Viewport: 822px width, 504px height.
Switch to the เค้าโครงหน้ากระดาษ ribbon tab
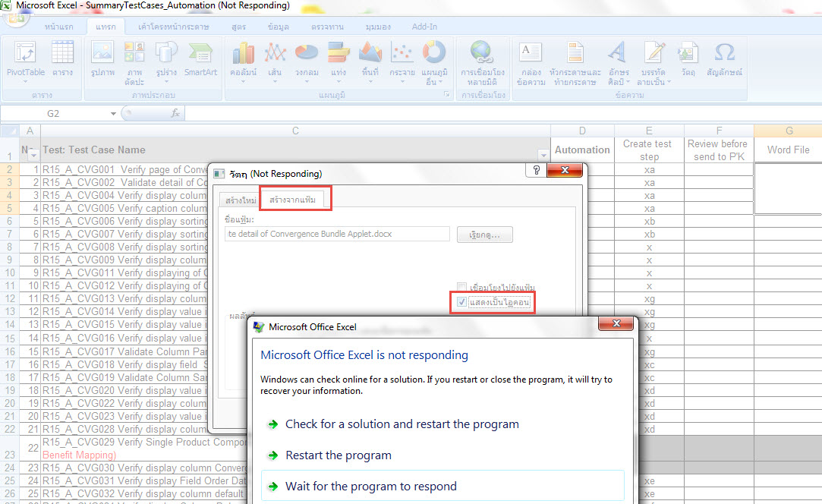pos(174,27)
